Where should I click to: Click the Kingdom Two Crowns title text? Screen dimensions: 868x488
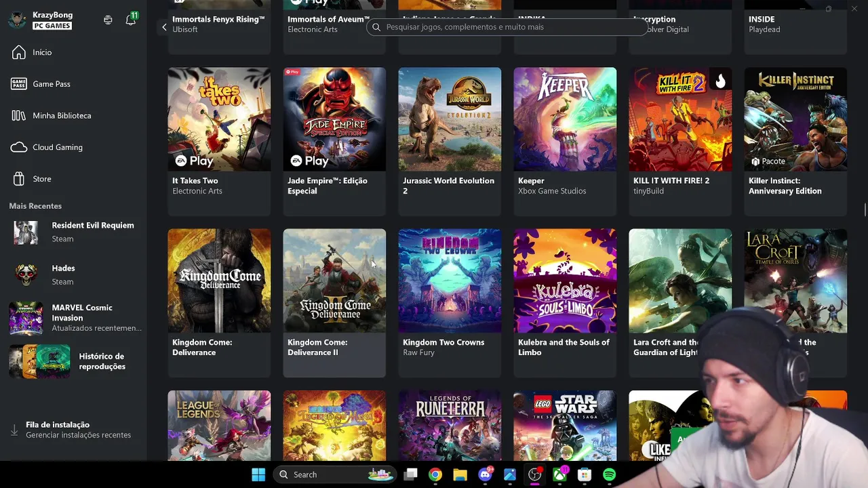click(x=443, y=342)
